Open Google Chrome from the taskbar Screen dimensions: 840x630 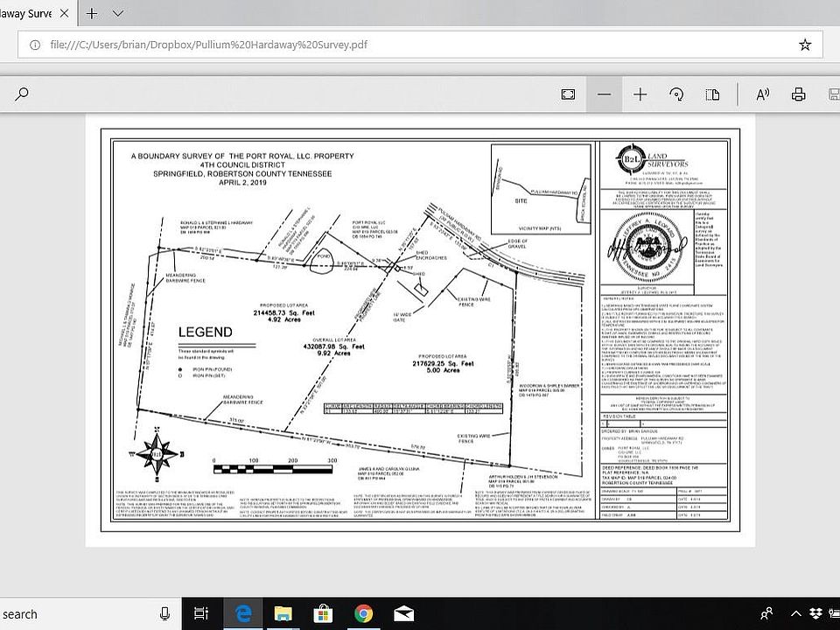(364, 613)
